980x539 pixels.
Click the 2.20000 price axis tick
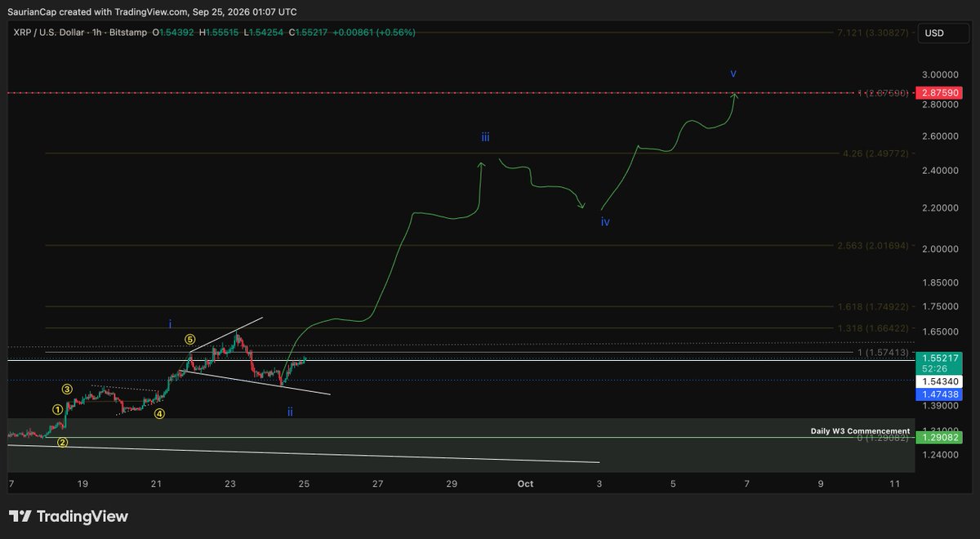[940, 208]
